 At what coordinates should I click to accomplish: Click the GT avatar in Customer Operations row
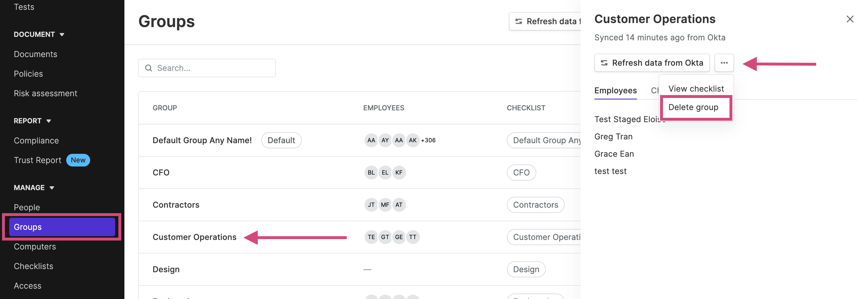[385, 237]
